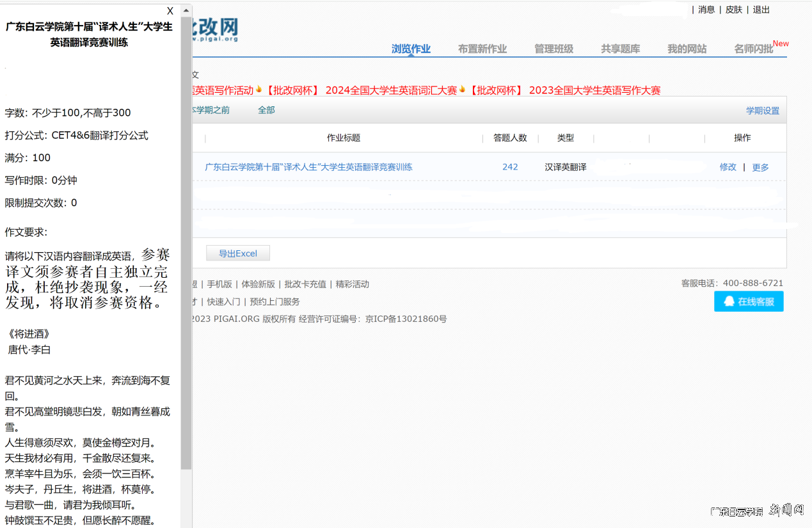Switch to 管理班级
Screen dimensions: 812x528
pos(553,48)
